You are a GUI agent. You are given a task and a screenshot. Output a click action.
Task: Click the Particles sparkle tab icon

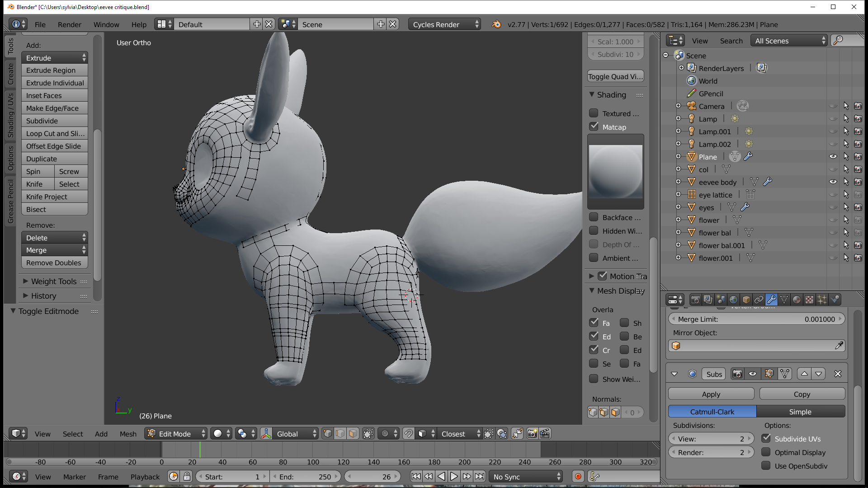(822, 300)
